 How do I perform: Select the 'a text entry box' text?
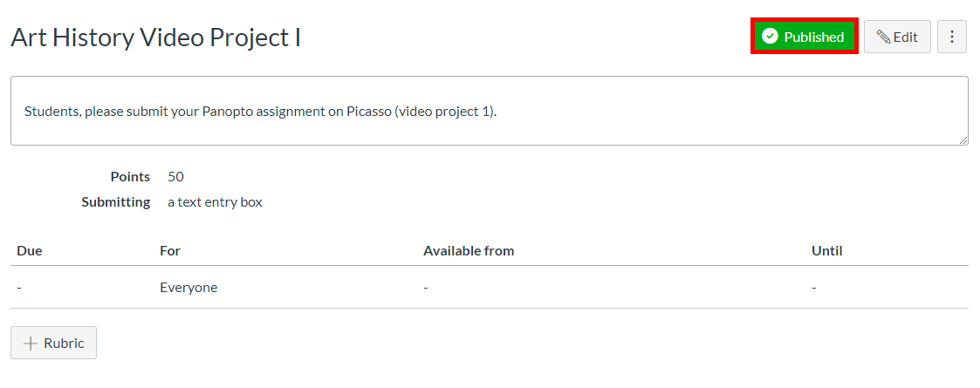[215, 202]
